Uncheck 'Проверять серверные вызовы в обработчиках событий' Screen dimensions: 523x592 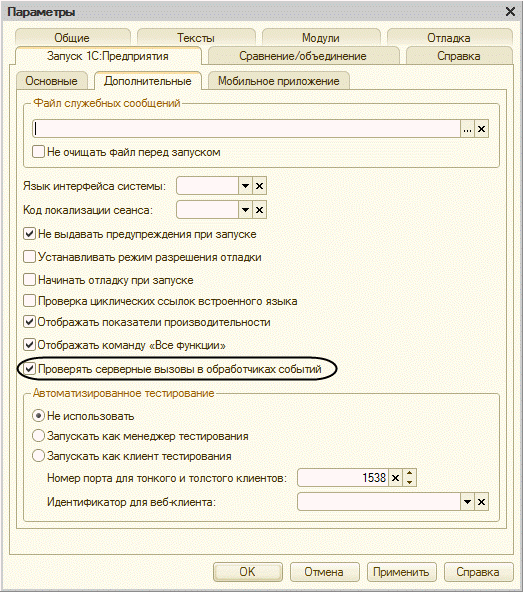[29, 368]
